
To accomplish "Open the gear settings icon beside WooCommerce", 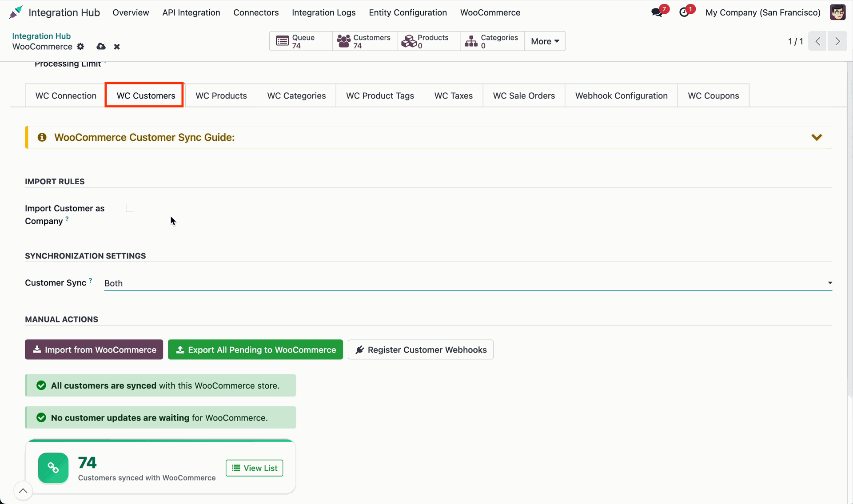I will pos(80,47).
